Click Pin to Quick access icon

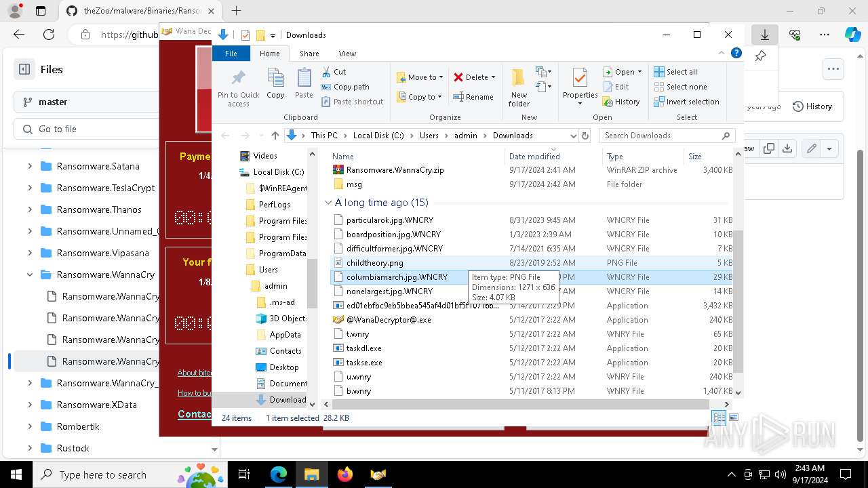[238, 87]
